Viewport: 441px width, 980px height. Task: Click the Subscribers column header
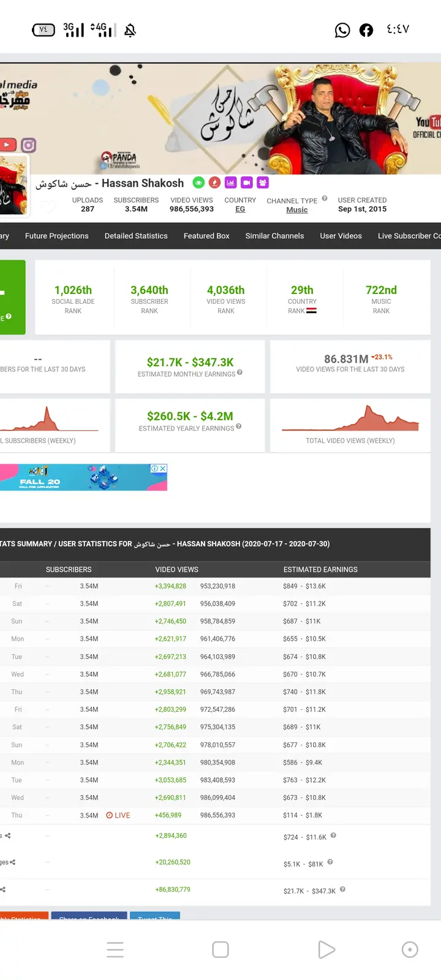coord(69,570)
